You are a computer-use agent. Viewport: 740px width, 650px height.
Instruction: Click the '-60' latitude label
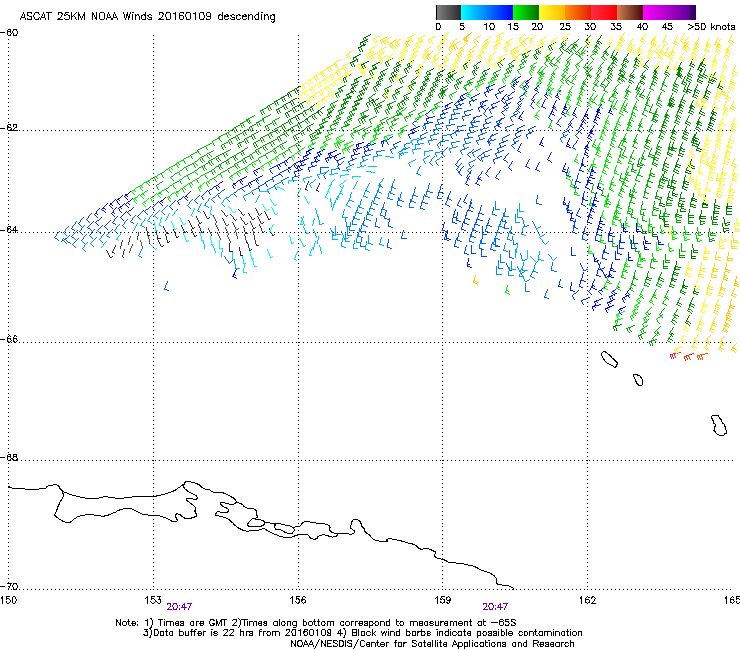coord(9,33)
